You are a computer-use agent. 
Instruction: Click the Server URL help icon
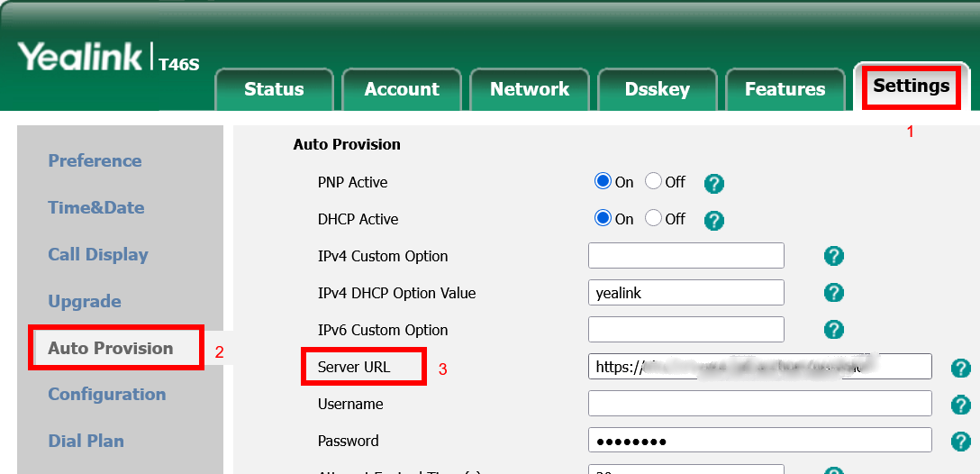pyautogui.click(x=961, y=368)
